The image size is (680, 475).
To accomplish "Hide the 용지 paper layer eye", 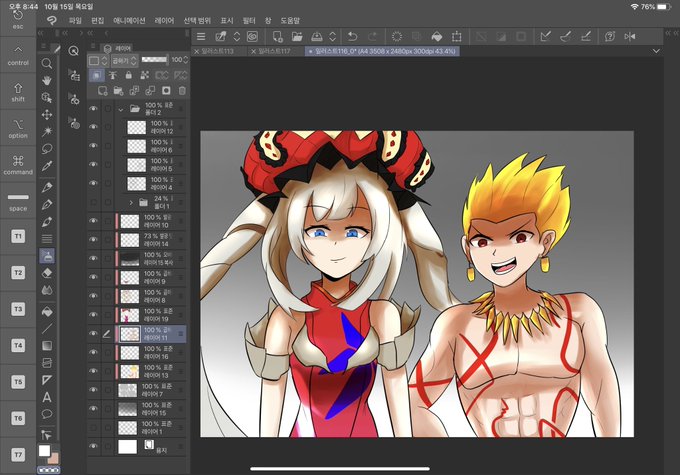I will pyautogui.click(x=93, y=446).
